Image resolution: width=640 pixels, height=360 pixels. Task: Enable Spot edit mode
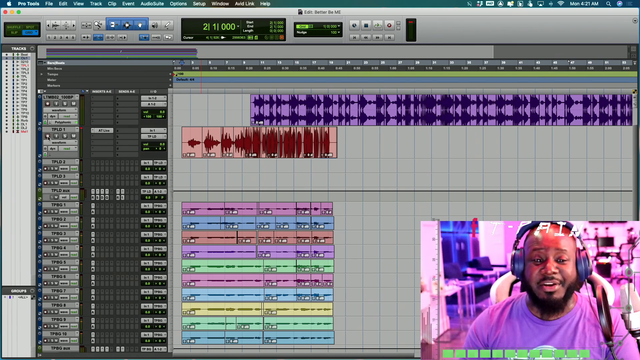pos(30,27)
